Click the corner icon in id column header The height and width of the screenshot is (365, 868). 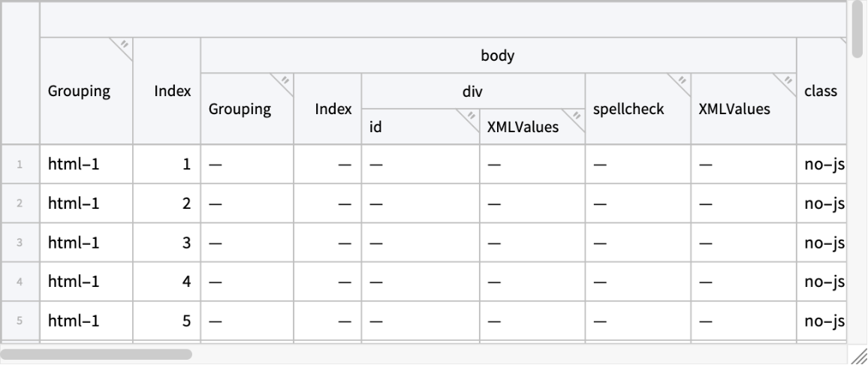472,116
